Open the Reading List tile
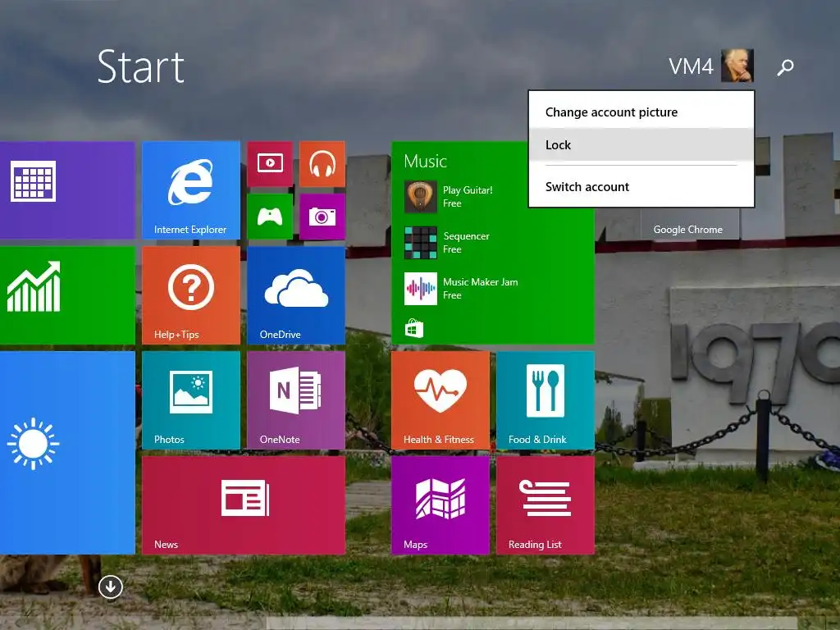Screen dimensions: 840x630 pos(546,505)
